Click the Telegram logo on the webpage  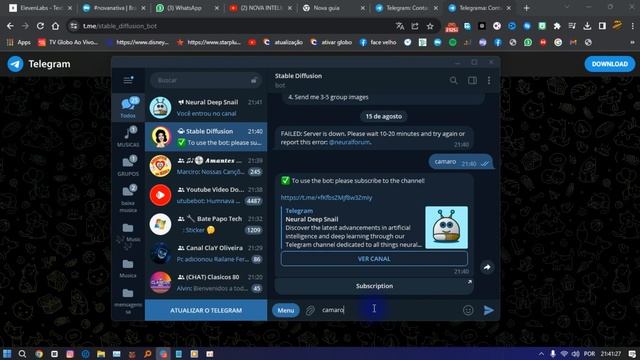coord(16,64)
